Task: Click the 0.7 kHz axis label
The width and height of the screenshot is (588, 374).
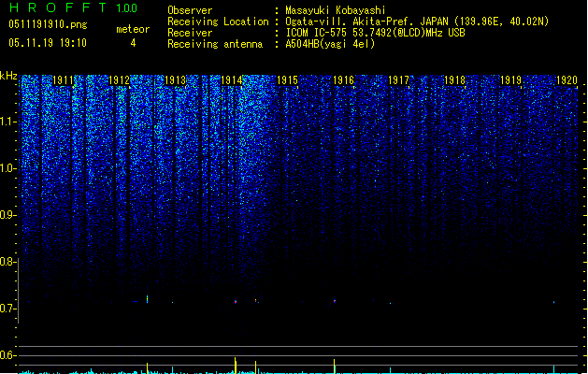Action: [7, 309]
